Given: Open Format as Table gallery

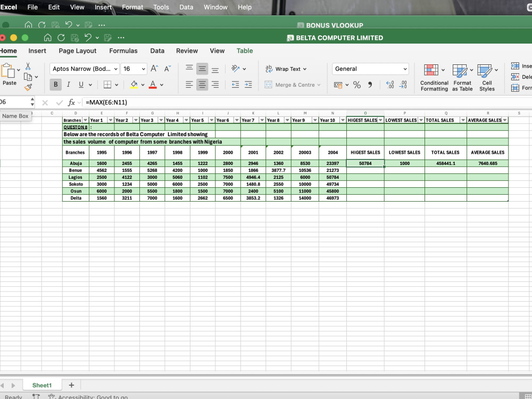Looking at the screenshot, I should [462, 78].
